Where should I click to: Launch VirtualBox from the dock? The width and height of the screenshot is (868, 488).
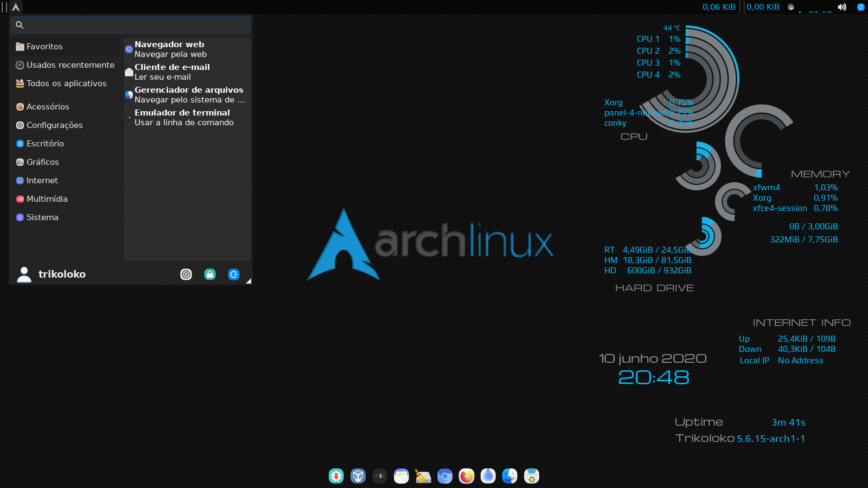(358, 476)
